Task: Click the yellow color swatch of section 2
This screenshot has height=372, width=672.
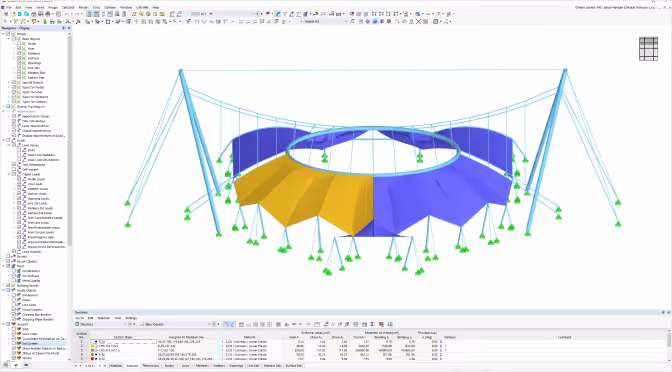Action: (93, 346)
